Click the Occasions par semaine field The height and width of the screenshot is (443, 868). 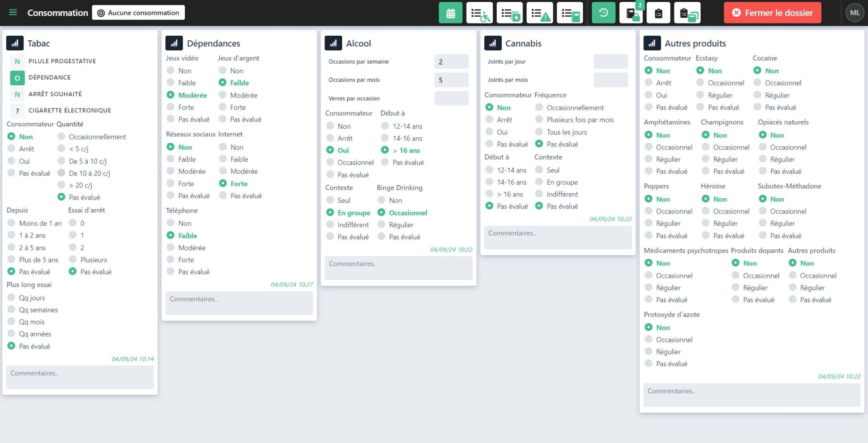coord(451,62)
